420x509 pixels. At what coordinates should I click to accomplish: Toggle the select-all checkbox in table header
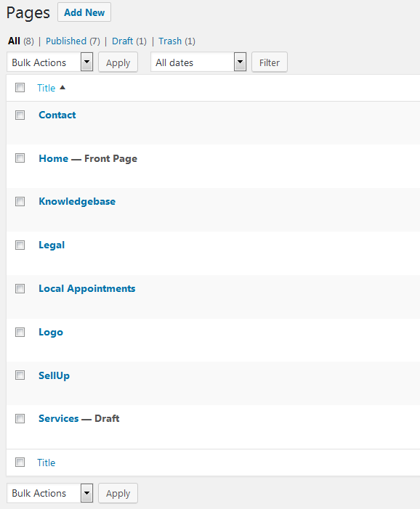tap(20, 87)
